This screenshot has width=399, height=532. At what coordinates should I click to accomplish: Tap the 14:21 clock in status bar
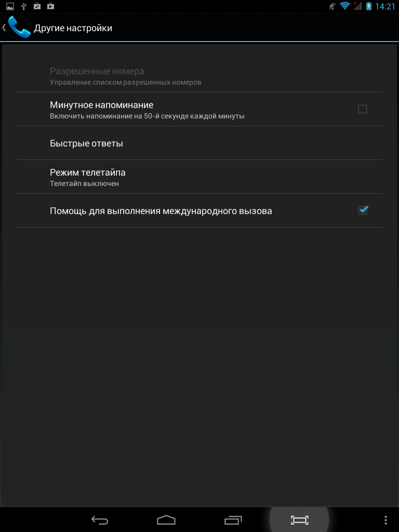coord(385,6)
